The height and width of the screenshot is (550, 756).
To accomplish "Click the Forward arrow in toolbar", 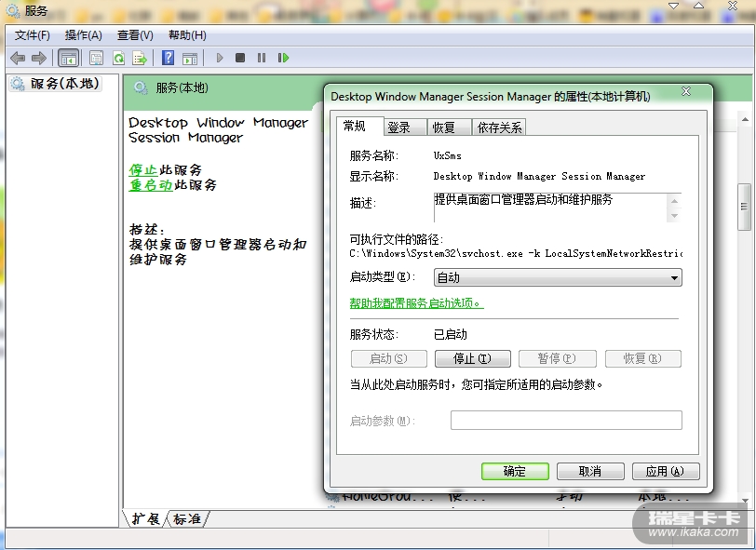I will 38,59.
